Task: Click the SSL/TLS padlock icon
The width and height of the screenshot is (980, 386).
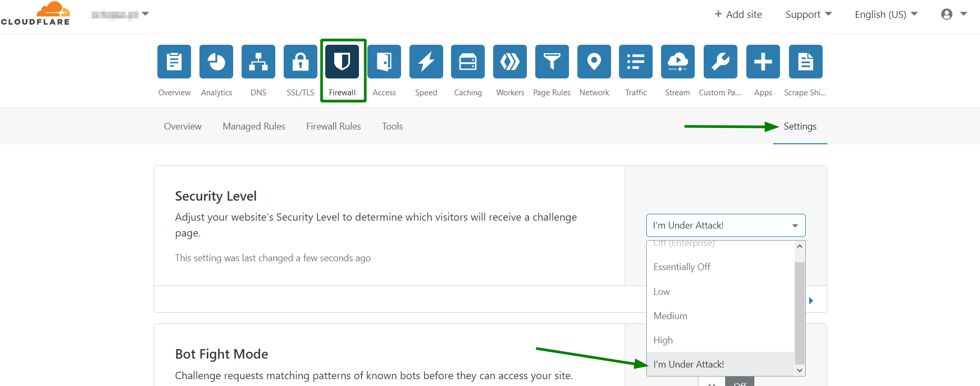Action: (x=300, y=62)
